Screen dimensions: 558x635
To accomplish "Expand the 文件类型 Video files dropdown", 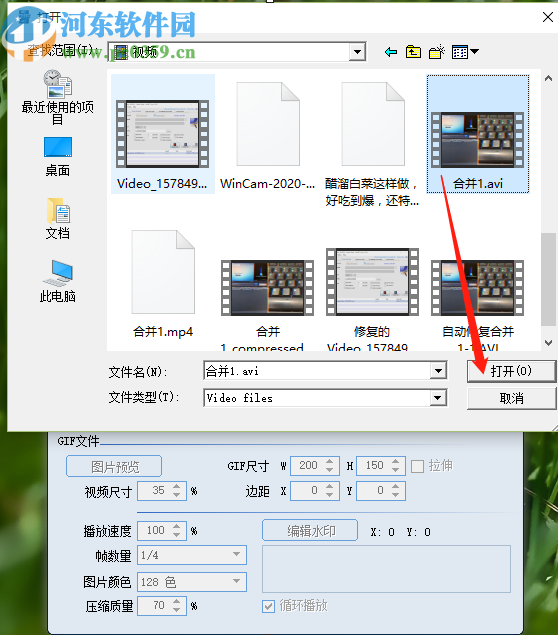I will [437, 398].
